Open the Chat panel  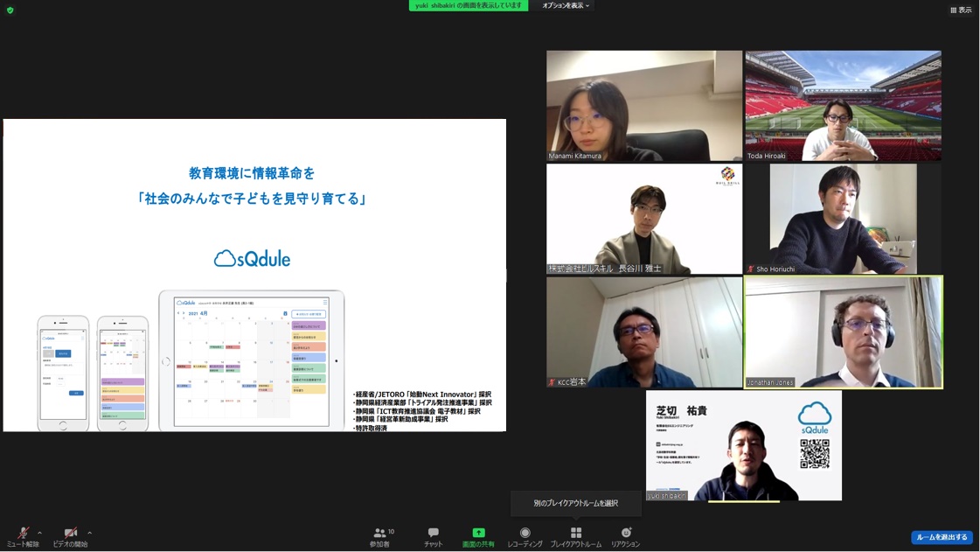(x=433, y=537)
